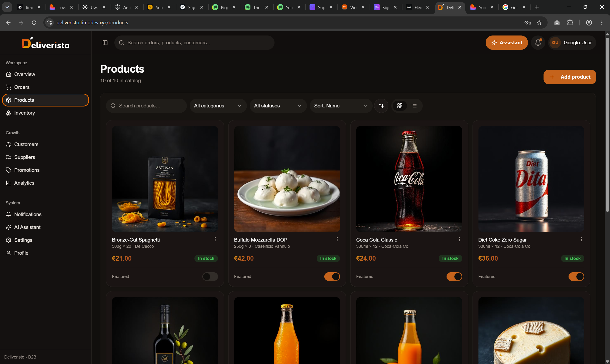Open the Assistant button
610x364 pixels.
click(x=507, y=43)
